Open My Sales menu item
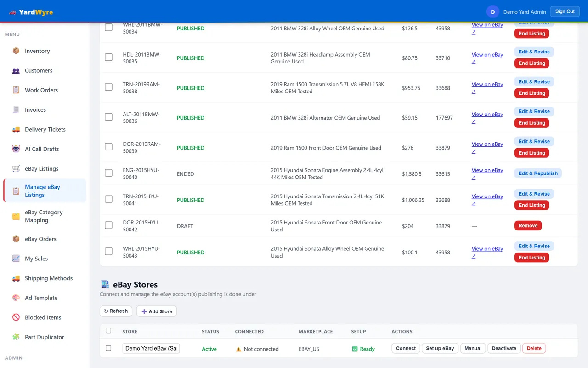588x368 pixels. [45, 259]
